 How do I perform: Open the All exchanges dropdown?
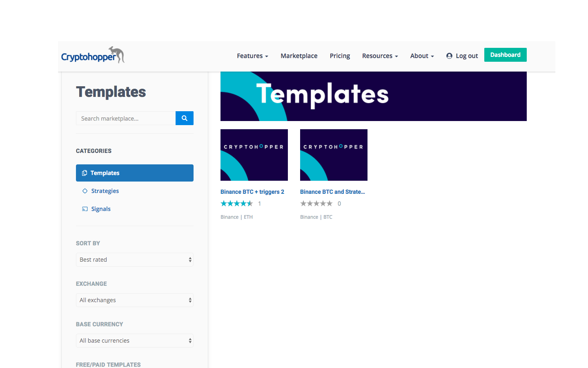(135, 300)
